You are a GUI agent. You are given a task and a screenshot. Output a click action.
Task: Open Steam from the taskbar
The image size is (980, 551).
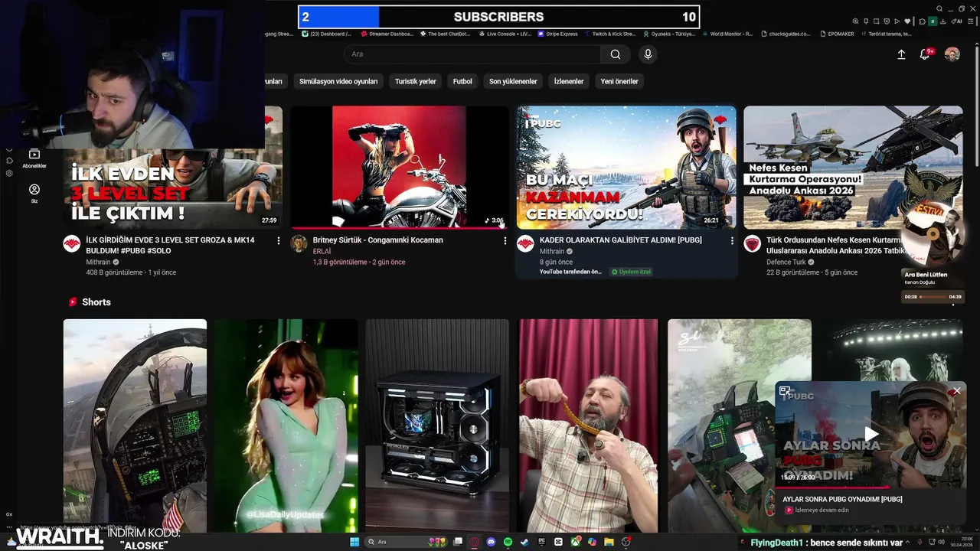(x=524, y=542)
